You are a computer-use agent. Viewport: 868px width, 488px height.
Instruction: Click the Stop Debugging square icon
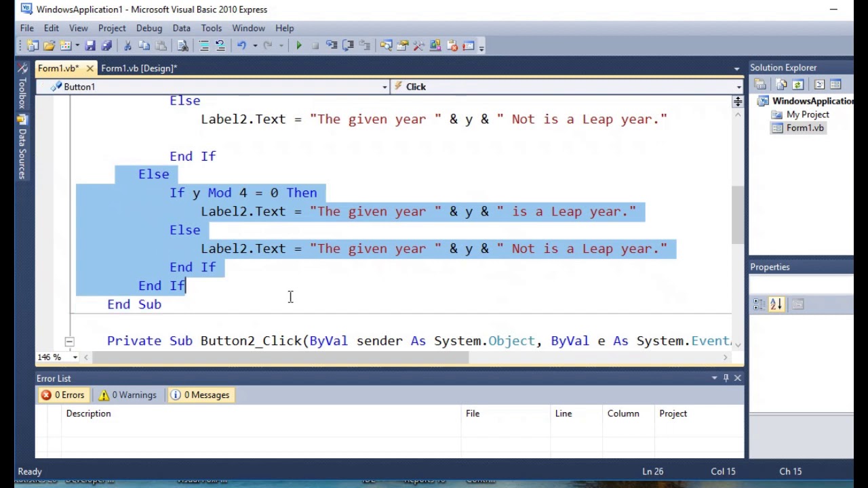click(315, 45)
